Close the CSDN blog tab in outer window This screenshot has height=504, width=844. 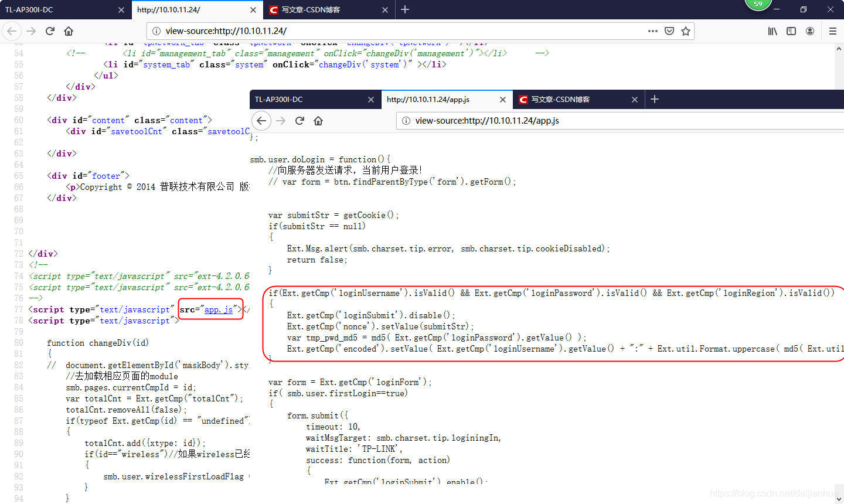click(x=385, y=10)
